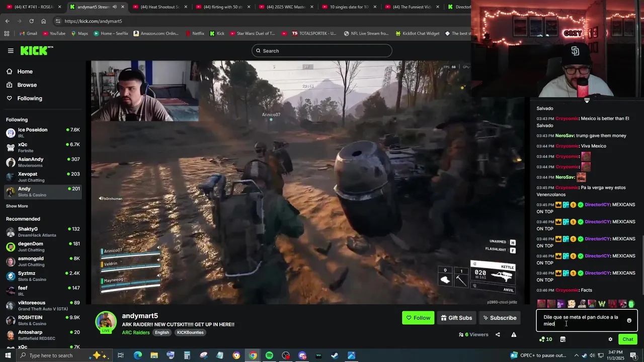Click the channel points 10 icon
The height and width of the screenshot is (362, 644).
click(545, 339)
